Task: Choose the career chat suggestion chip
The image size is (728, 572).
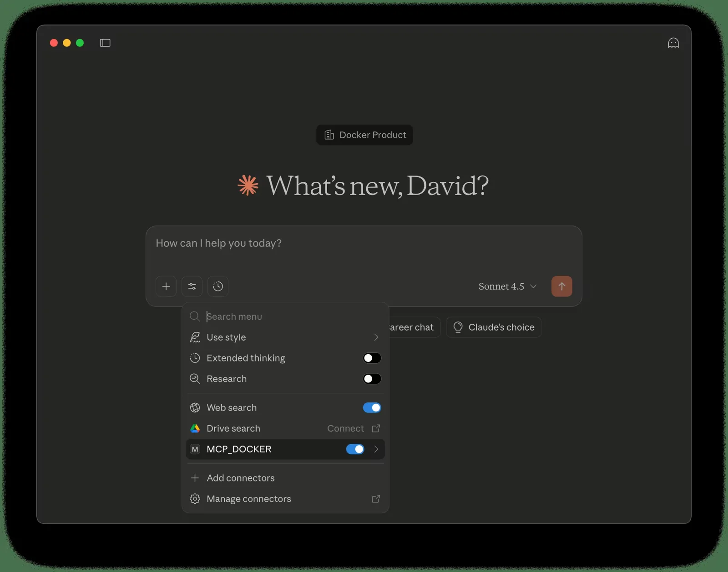Action: pos(415,327)
